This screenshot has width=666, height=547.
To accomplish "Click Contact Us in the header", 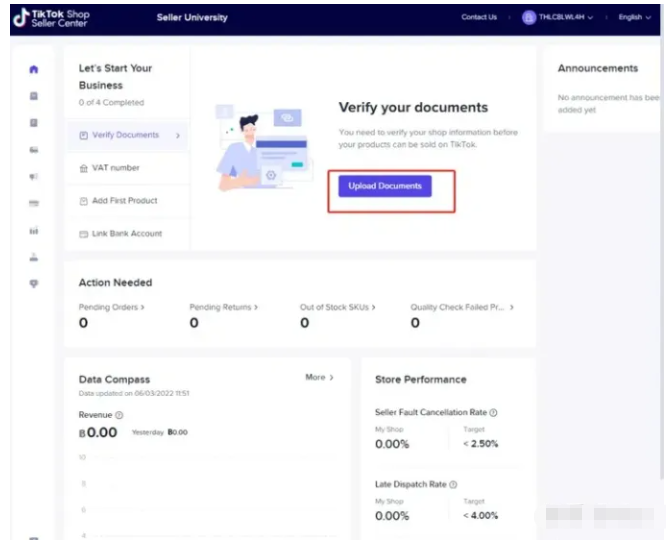I will point(479,17).
